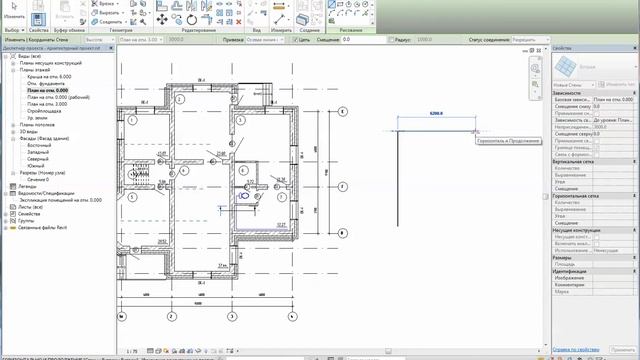Open the Стройплощадка floor plan view

pyautogui.click(x=44, y=111)
